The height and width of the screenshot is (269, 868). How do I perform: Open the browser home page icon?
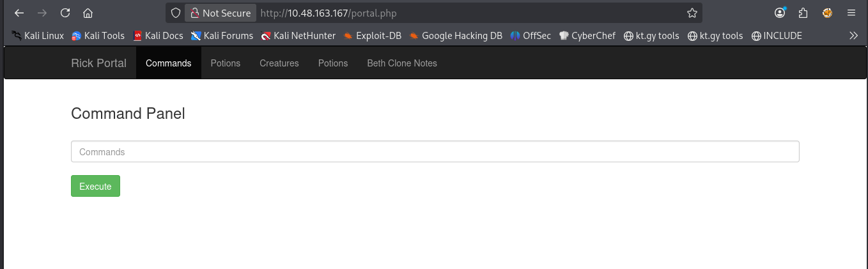[88, 13]
